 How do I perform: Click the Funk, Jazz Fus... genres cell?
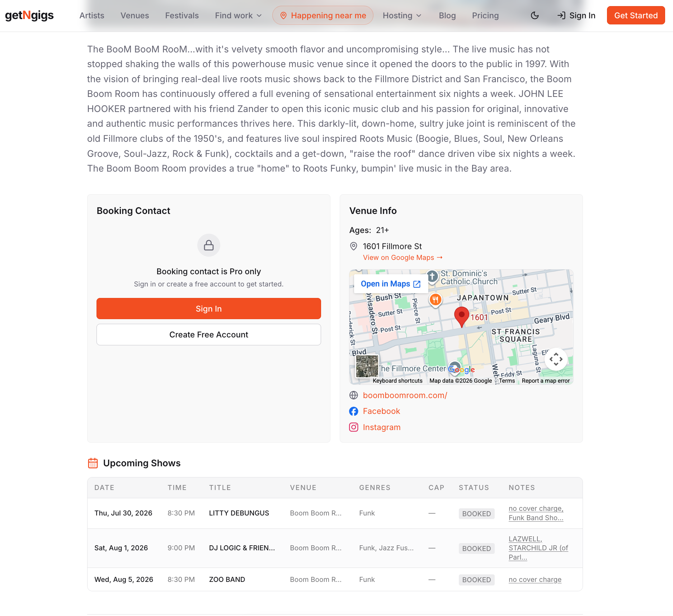[386, 548]
